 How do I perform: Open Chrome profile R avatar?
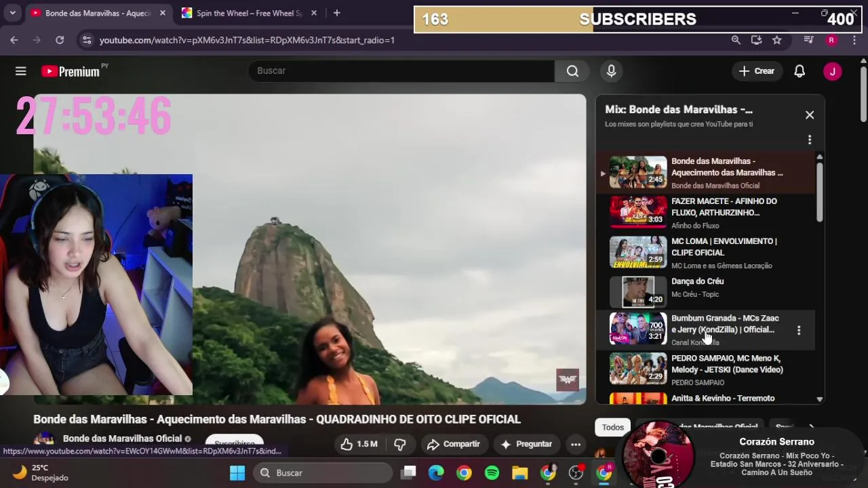831,40
